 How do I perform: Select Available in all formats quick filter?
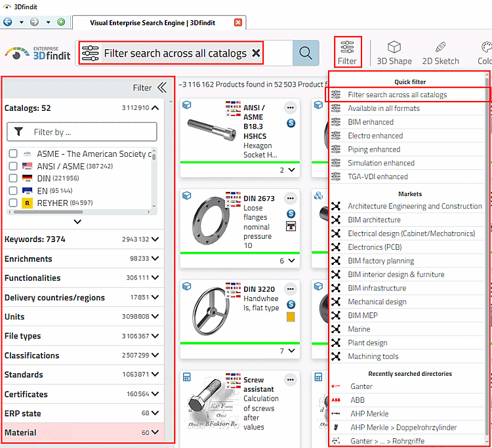pyautogui.click(x=407, y=108)
